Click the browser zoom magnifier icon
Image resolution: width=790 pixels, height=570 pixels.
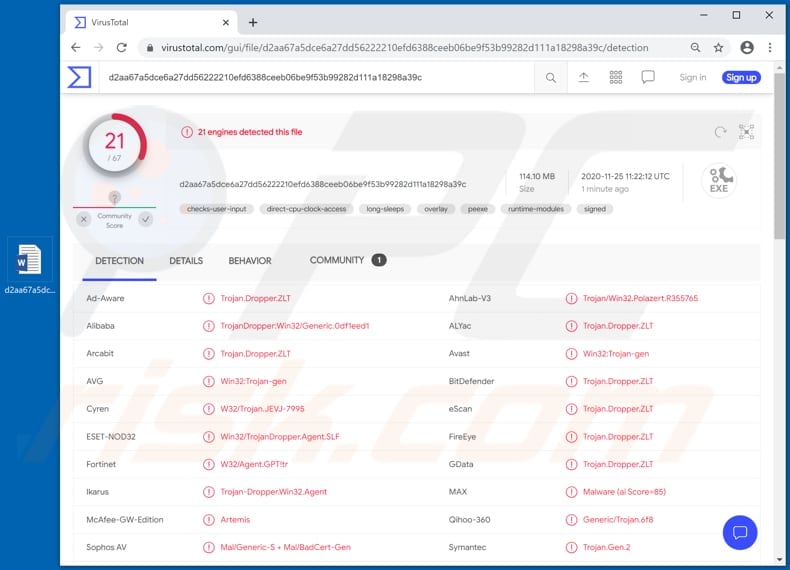[x=695, y=47]
